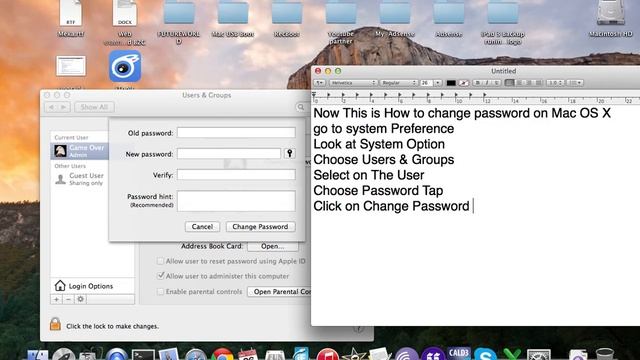Click the Password hint field

236,201
